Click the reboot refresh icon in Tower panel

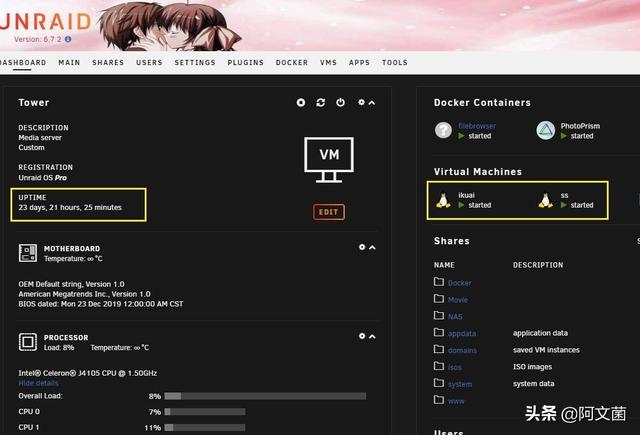pos(321,102)
